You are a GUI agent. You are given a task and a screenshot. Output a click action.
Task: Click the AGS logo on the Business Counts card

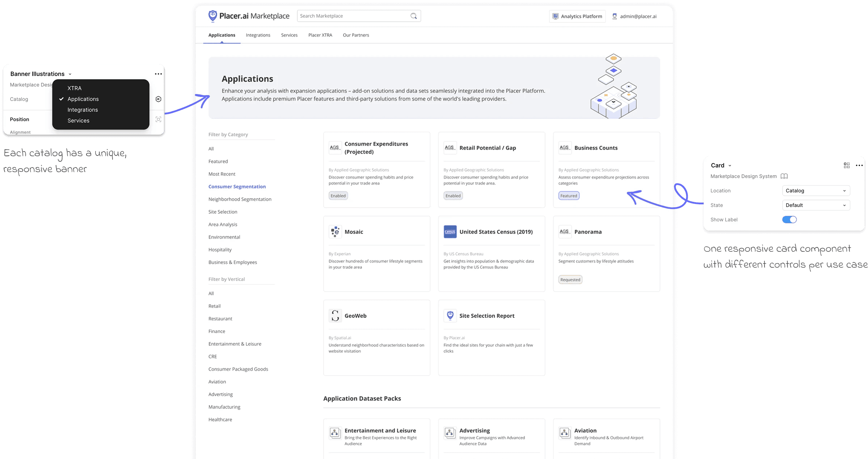(x=565, y=148)
